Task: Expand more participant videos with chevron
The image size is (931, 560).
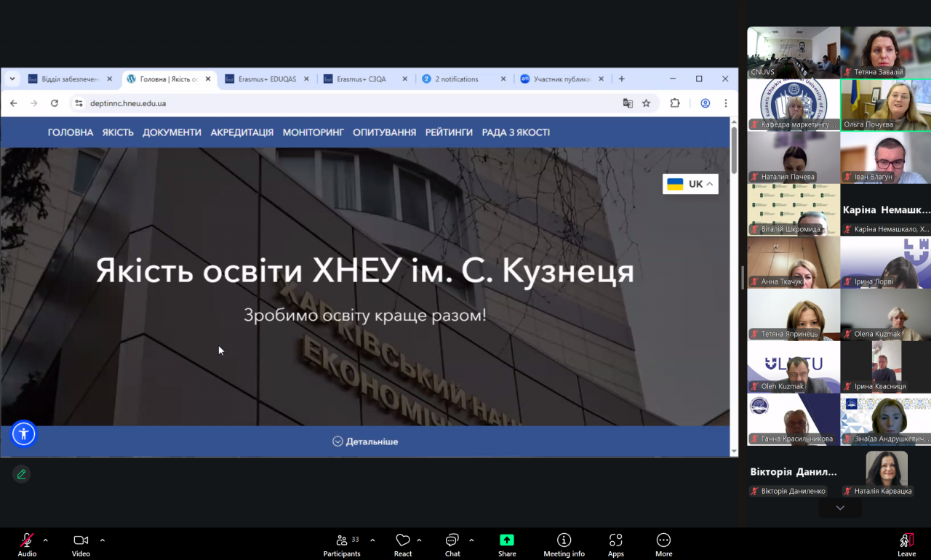Action: coord(840,508)
